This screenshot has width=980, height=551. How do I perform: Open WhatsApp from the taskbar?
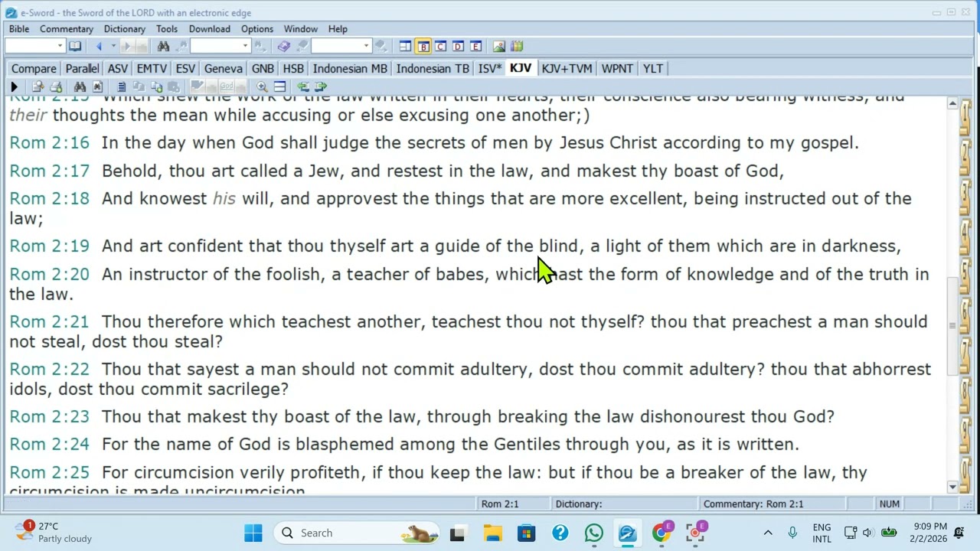pyautogui.click(x=594, y=533)
